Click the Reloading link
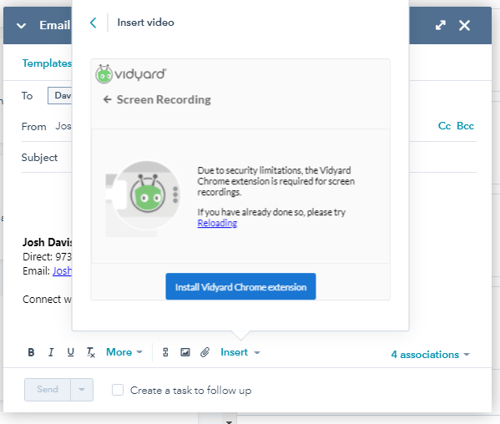This screenshot has height=424, width=500. tap(217, 223)
